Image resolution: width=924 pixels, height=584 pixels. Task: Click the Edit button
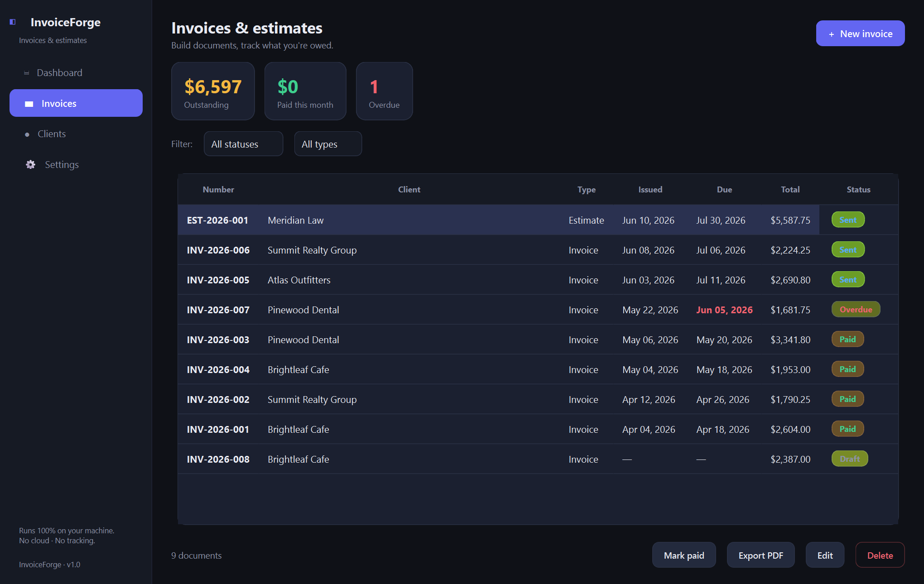[825, 555]
